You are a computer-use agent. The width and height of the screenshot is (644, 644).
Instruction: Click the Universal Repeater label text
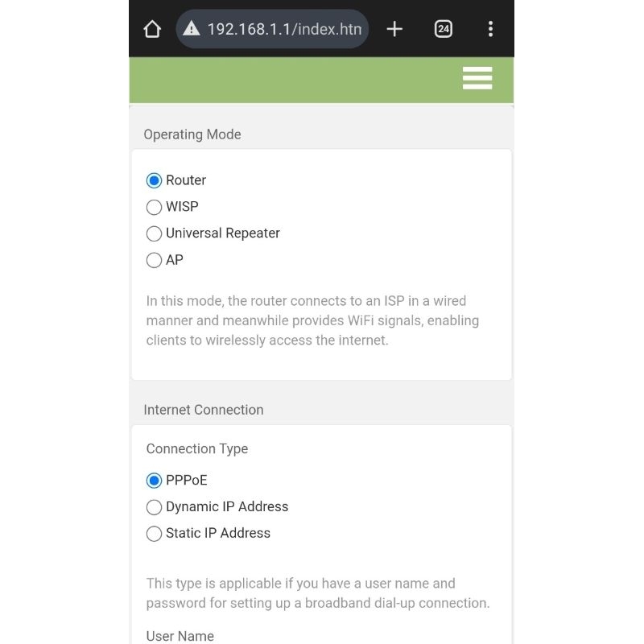(x=223, y=233)
